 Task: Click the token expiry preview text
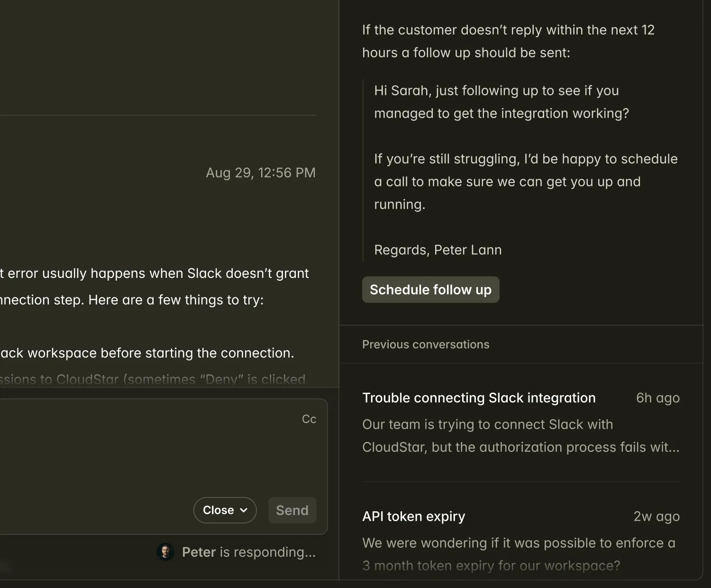(x=519, y=554)
